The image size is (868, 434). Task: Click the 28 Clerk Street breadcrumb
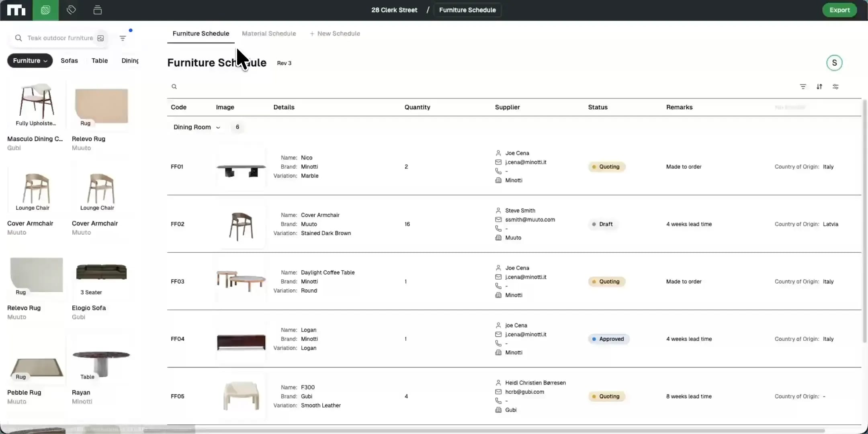pos(394,10)
